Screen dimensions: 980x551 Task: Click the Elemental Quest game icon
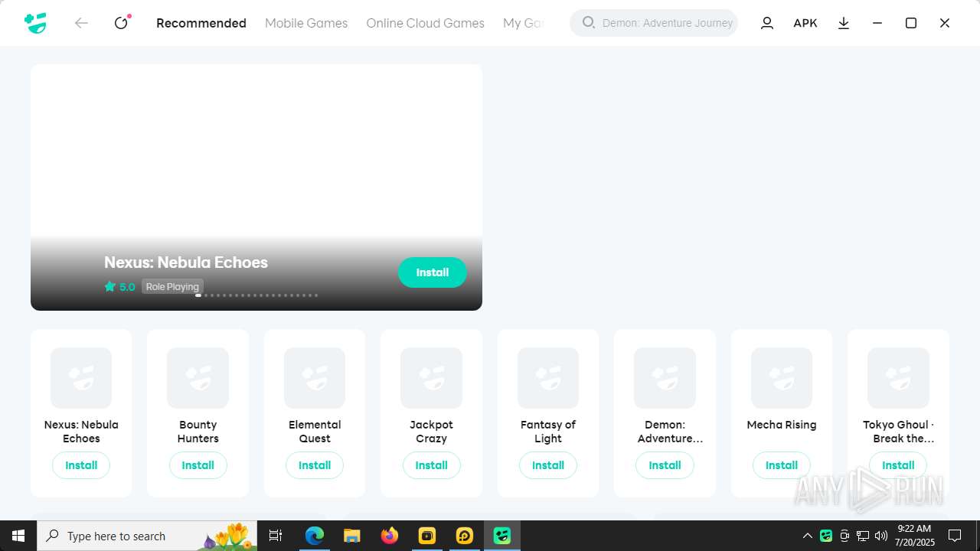tap(315, 378)
